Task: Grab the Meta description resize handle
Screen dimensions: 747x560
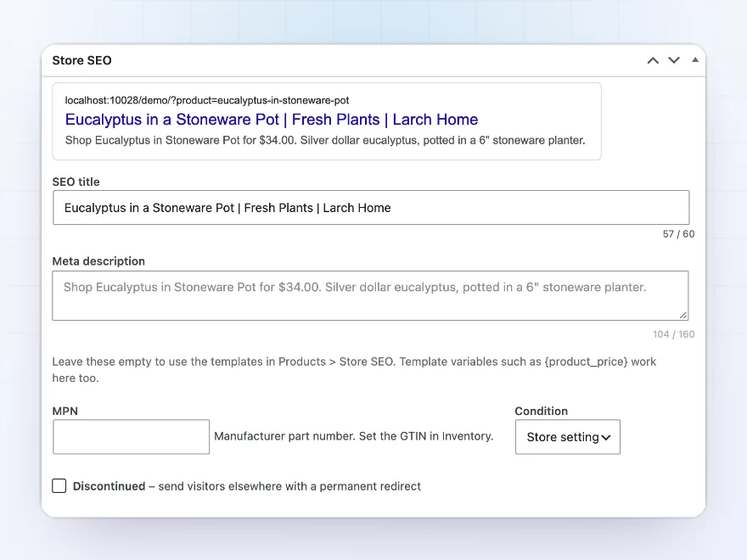Action: click(683, 316)
